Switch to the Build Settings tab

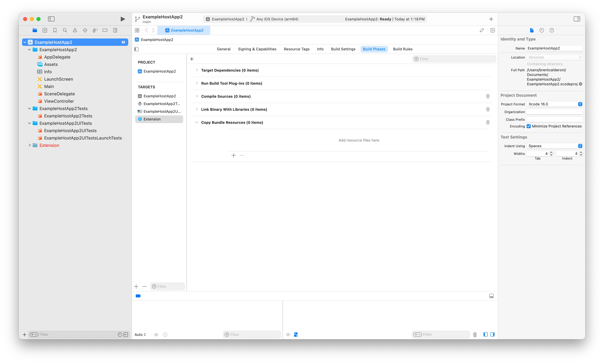[343, 49]
